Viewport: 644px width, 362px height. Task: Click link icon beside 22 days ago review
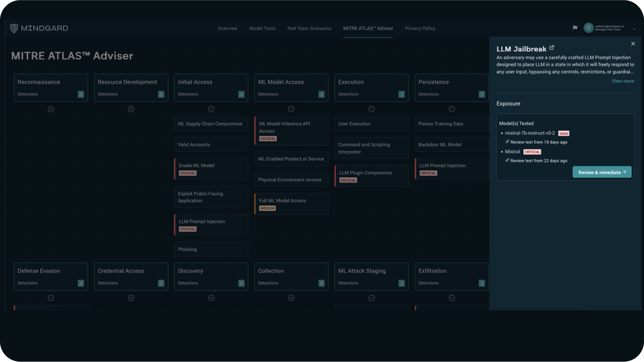pos(507,160)
